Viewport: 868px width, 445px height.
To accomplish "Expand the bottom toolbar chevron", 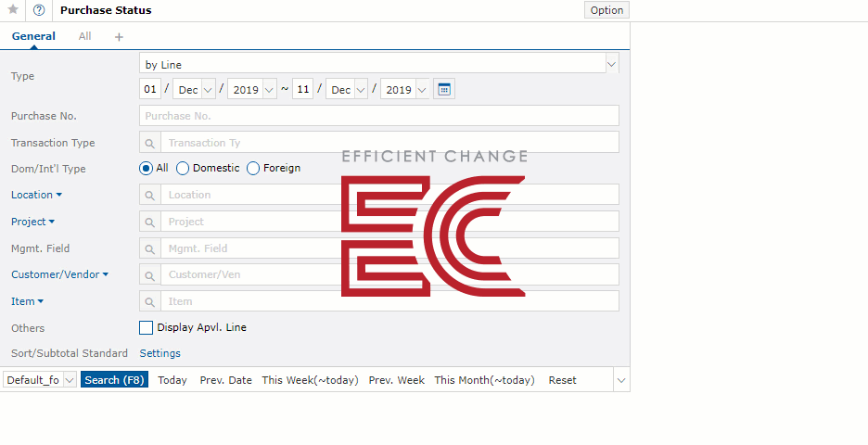I will [621, 380].
